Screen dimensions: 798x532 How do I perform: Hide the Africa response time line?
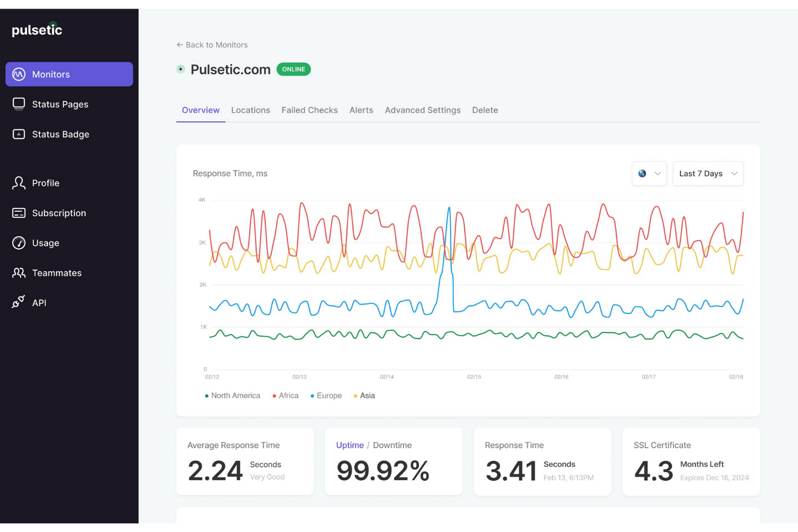285,396
